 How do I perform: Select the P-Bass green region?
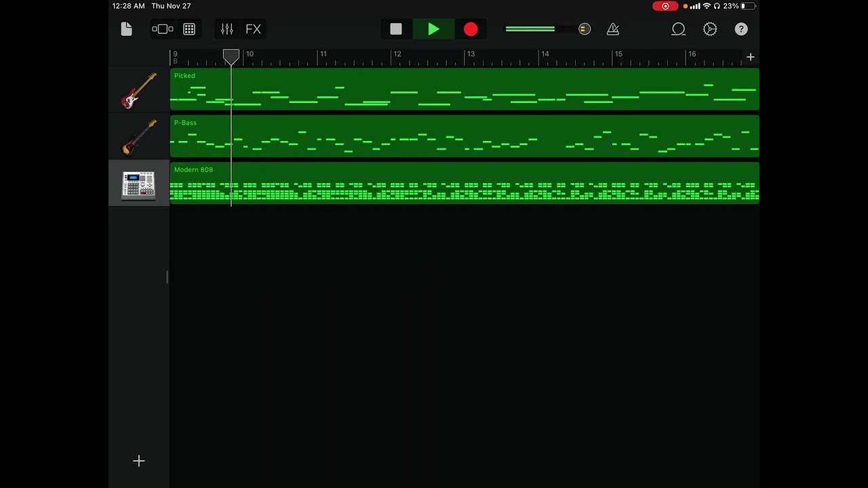[465, 136]
